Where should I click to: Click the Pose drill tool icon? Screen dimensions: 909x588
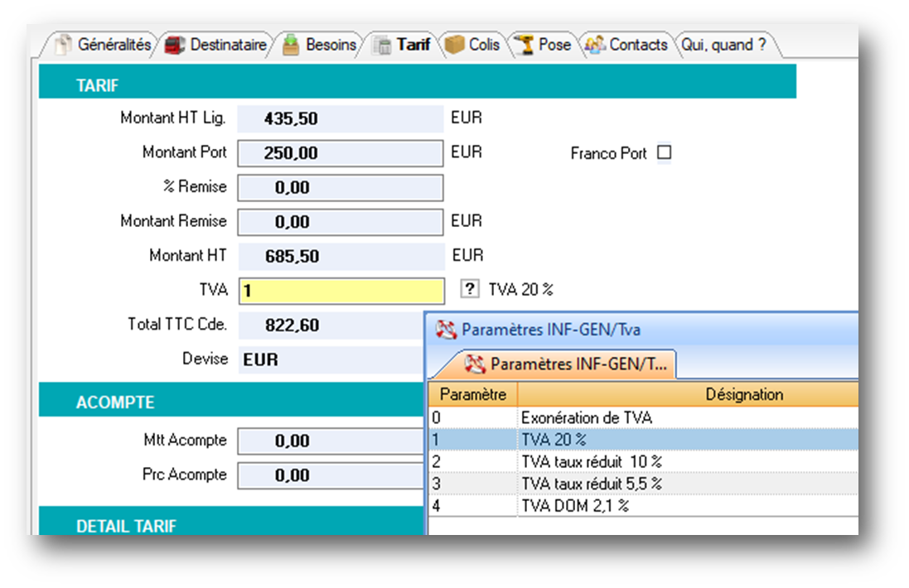click(x=523, y=45)
